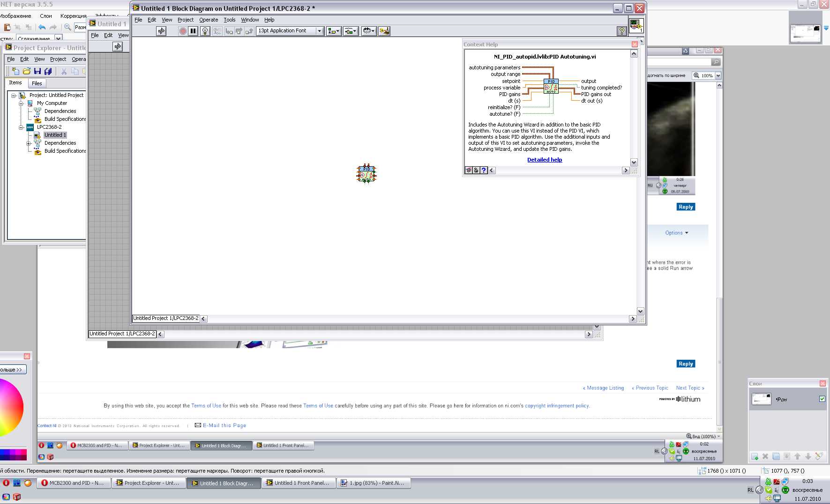830x504 pixels.
Task: Open copyright infringement policy link
Action: pyautogui.click(x=557, y=406)
